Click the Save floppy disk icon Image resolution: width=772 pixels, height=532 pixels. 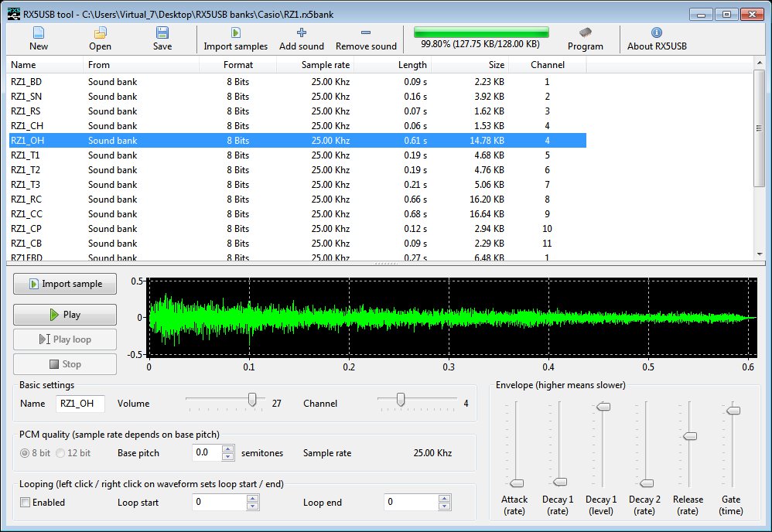click(162, 33)
